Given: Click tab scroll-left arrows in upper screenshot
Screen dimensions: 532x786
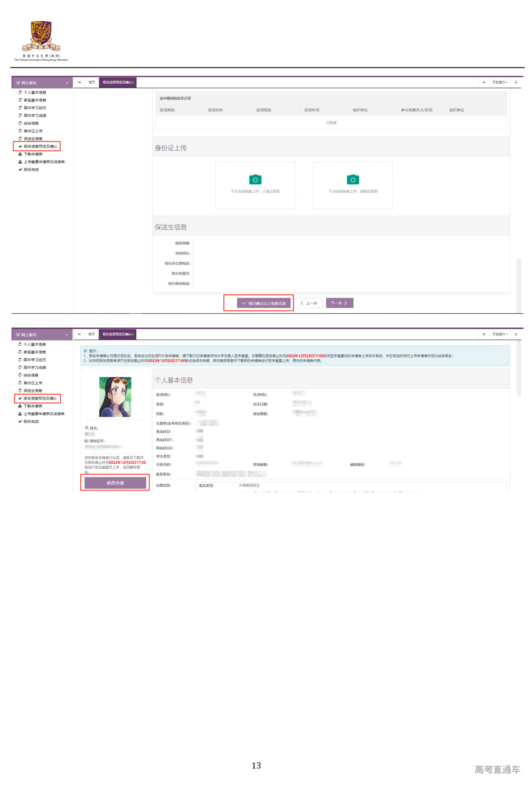Looking at the screenshot, I should click(x=79, y=82).
